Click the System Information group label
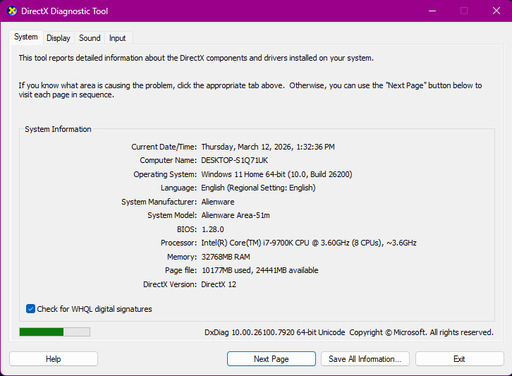 point(58,129)
